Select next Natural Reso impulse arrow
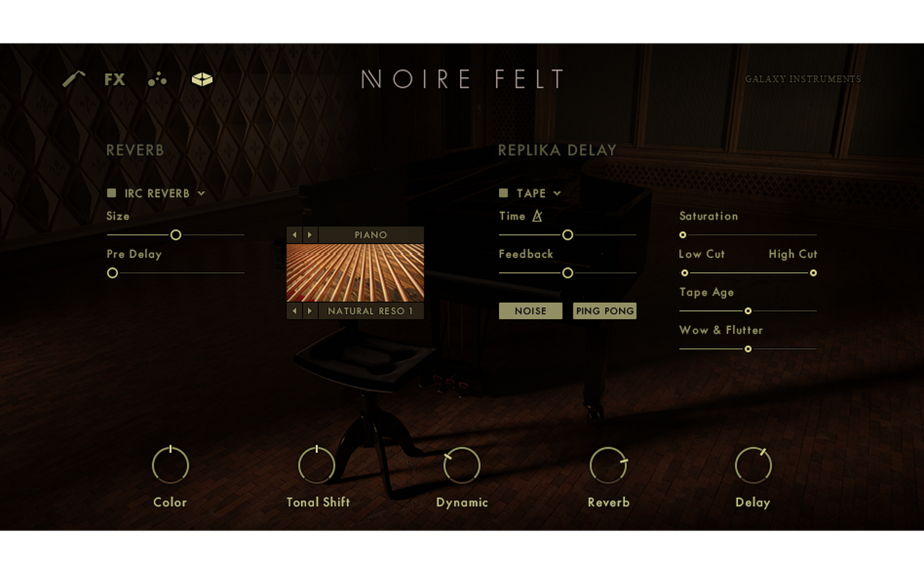 click(x=310, y=311)
